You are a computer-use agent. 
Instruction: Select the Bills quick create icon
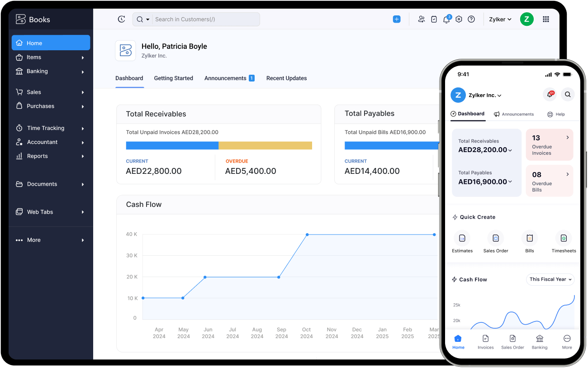(529, 238)
